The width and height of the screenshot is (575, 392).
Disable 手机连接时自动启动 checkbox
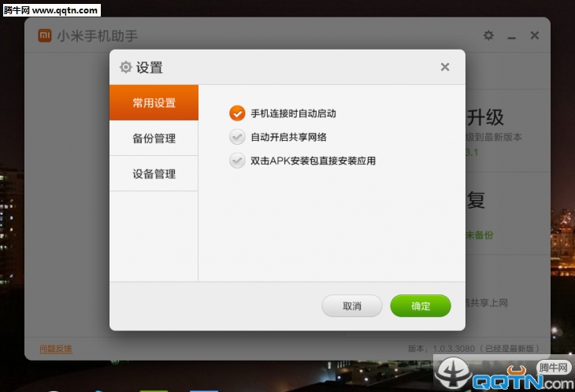237,113
